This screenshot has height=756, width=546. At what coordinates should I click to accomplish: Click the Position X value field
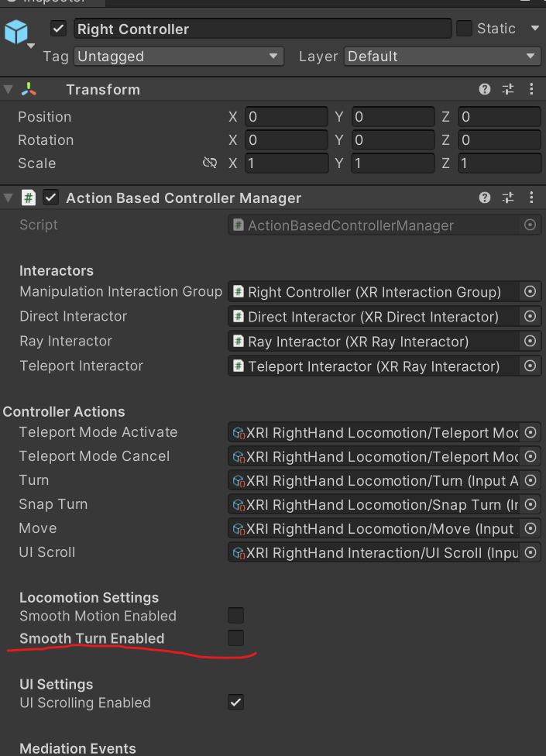pyautogui.click(x=287, y=117)
